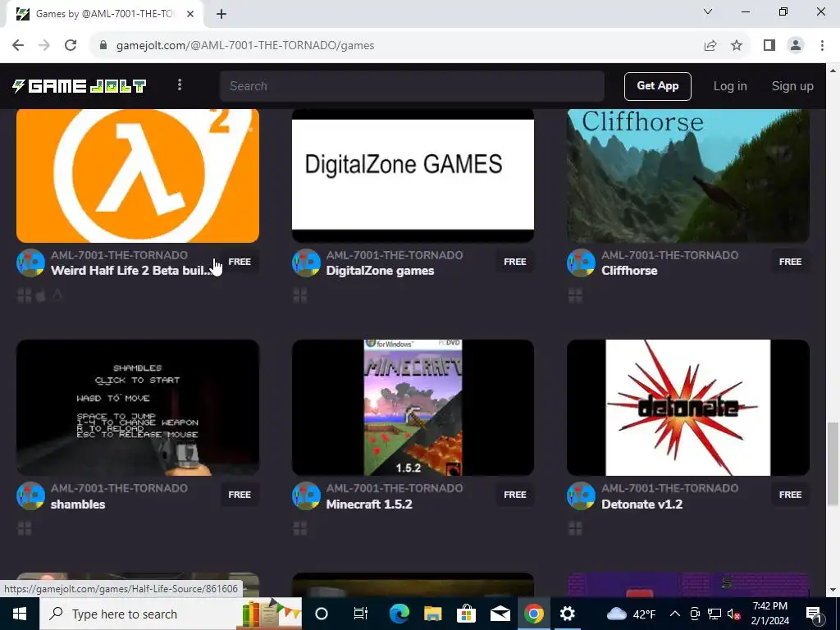The image size is (840, 630).
Task: Open the Cliffhorse game thumbnail
Action: [688, 176]
